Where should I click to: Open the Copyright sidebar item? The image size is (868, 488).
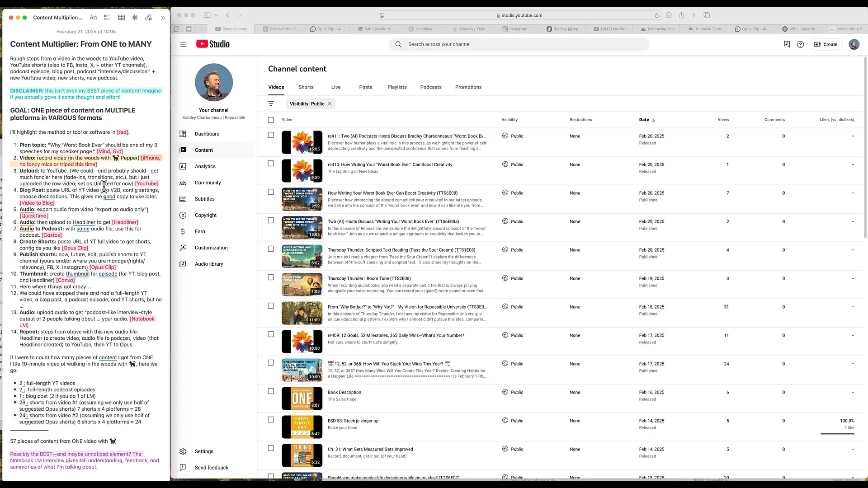pos(205,215)
